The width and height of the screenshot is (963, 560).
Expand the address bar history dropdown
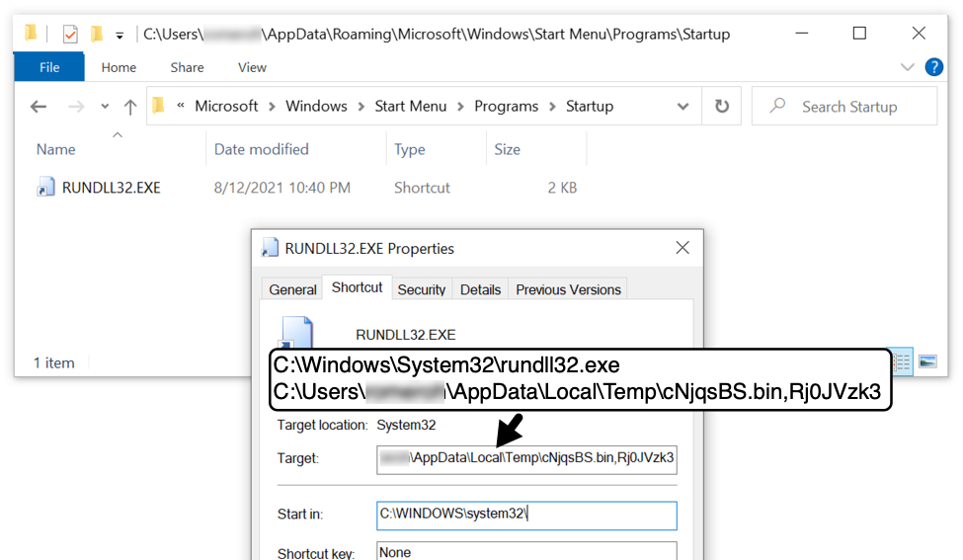point(682,107)
